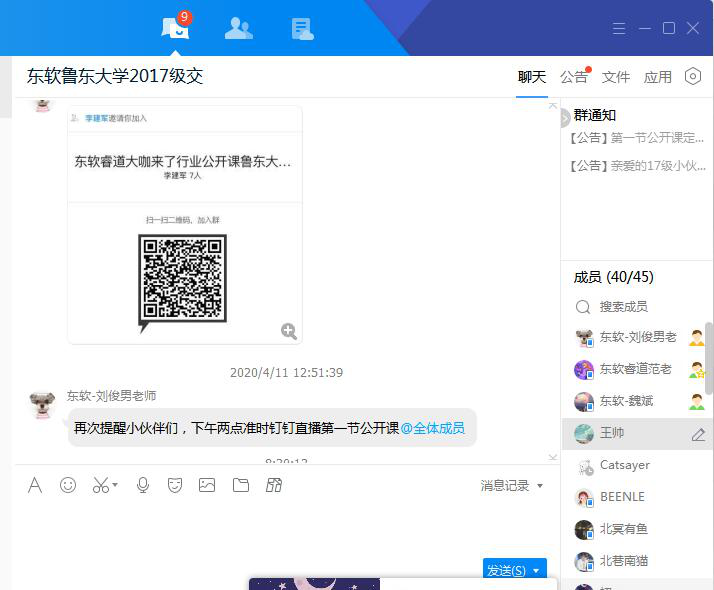Open the messages tab with 9 unread
The image size is (714, 590).
point(175,28)
